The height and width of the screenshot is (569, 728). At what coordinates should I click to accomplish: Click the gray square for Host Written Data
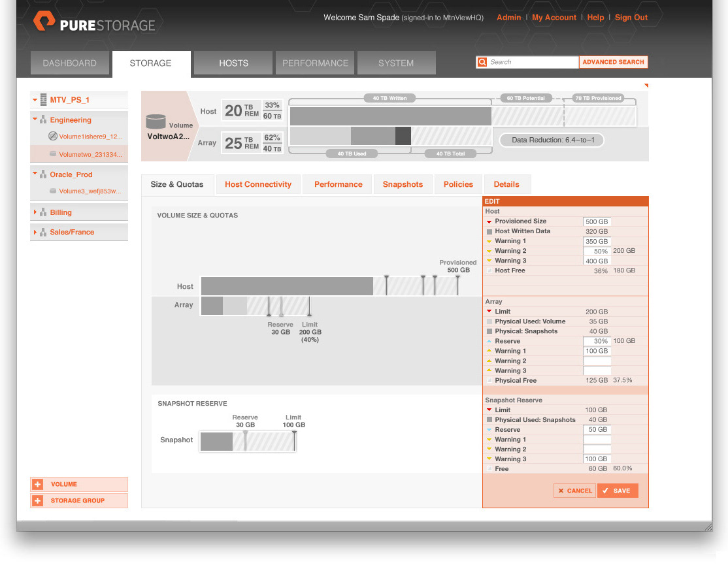(x=489, y=231)
